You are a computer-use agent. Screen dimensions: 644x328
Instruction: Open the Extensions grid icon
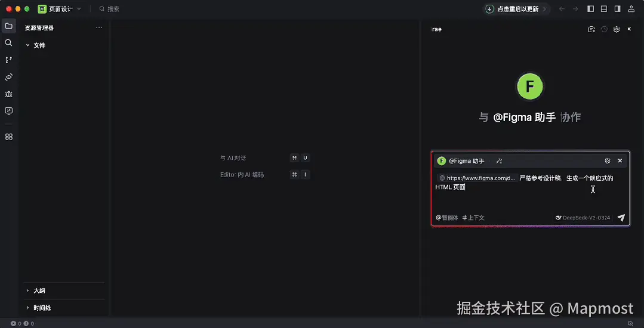click(8, 137)
